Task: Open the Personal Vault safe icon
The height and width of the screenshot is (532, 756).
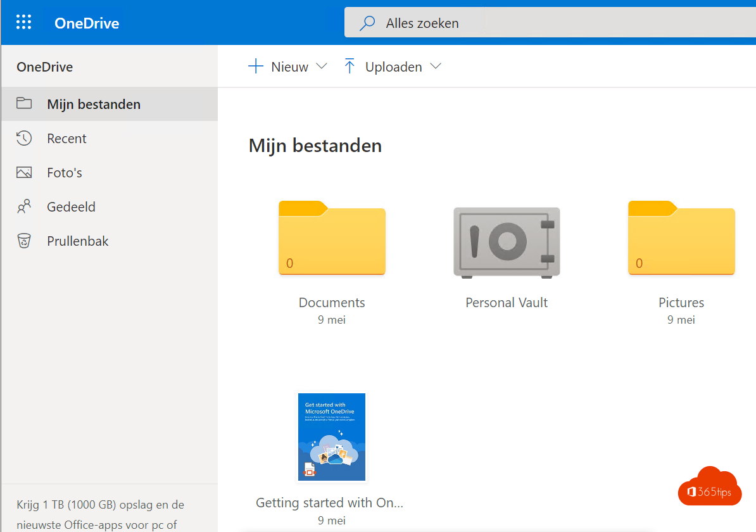Action: (x=507, y=243)
